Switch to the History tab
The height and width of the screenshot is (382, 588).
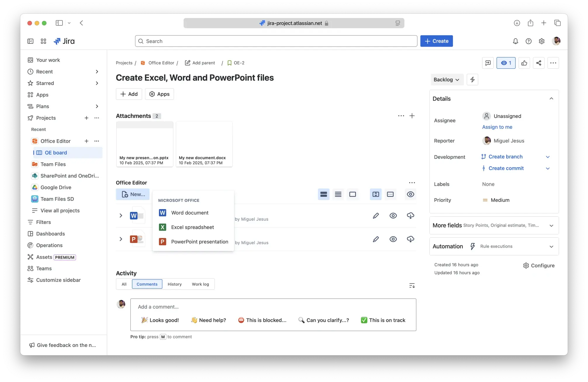(x=174, y=284)
